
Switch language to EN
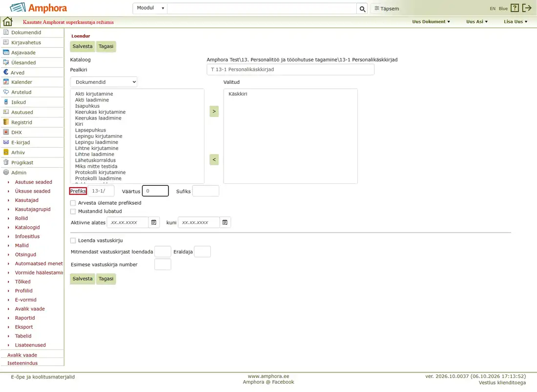click(x=493, y=9)
